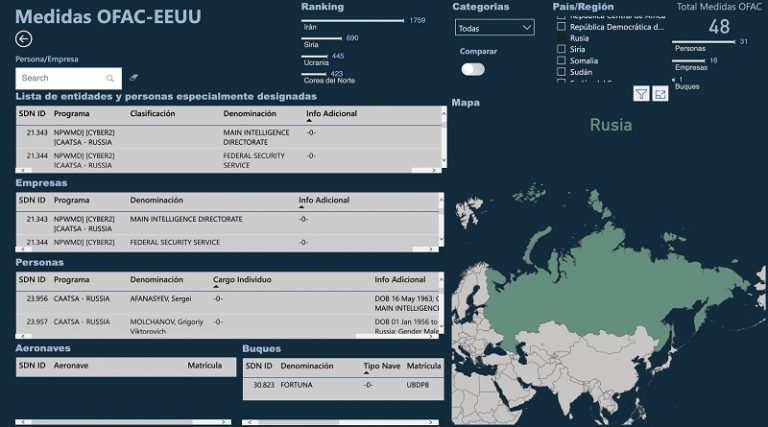
Task: Select FEDERAL SECURITY SERVICE in Empresas table
Action: (x=175, y=242)
